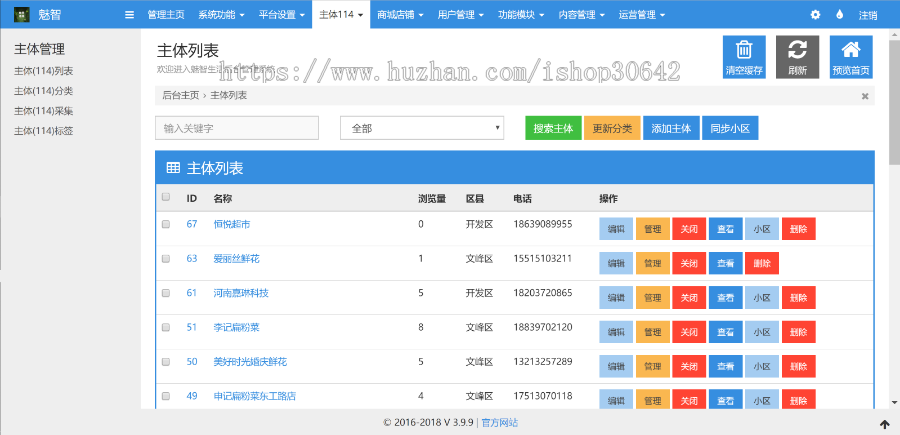Open 申记扁粉菜东工路店 name link
Image resolution: width=900 pixels, height=435 pixels.
coord(255,396)
